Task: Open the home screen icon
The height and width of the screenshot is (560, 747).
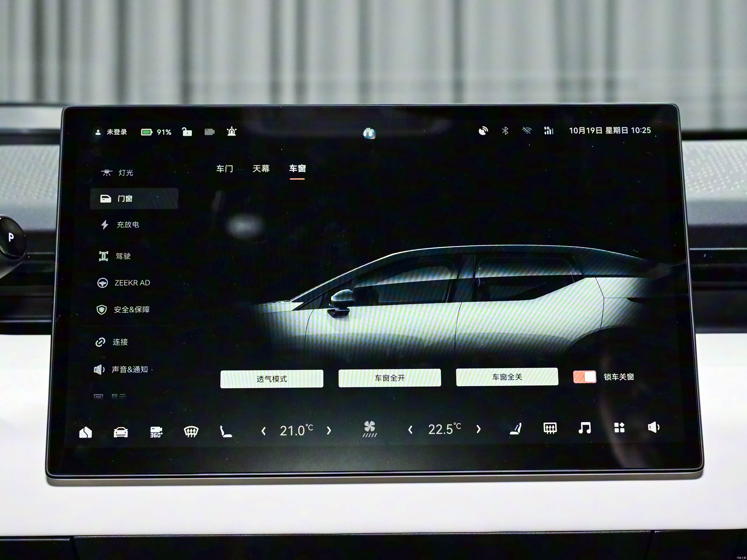Action: [85, 432]
